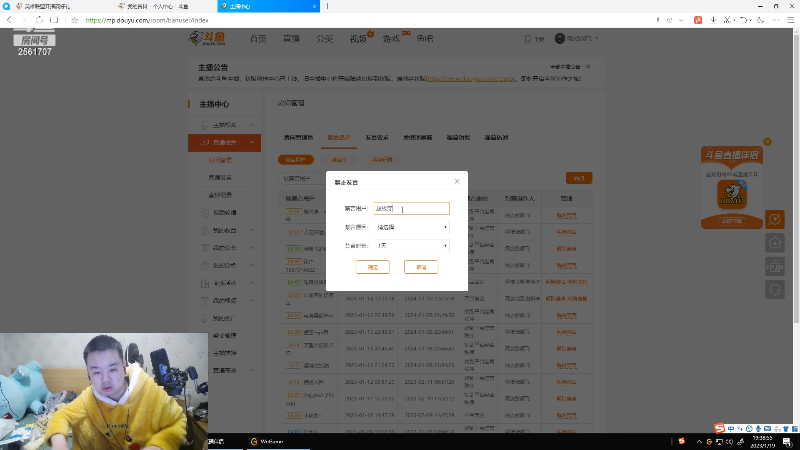Switch to the 关键词屏蔽 tab
Screen dimensions: 800x450
click(x=417, y=137)
